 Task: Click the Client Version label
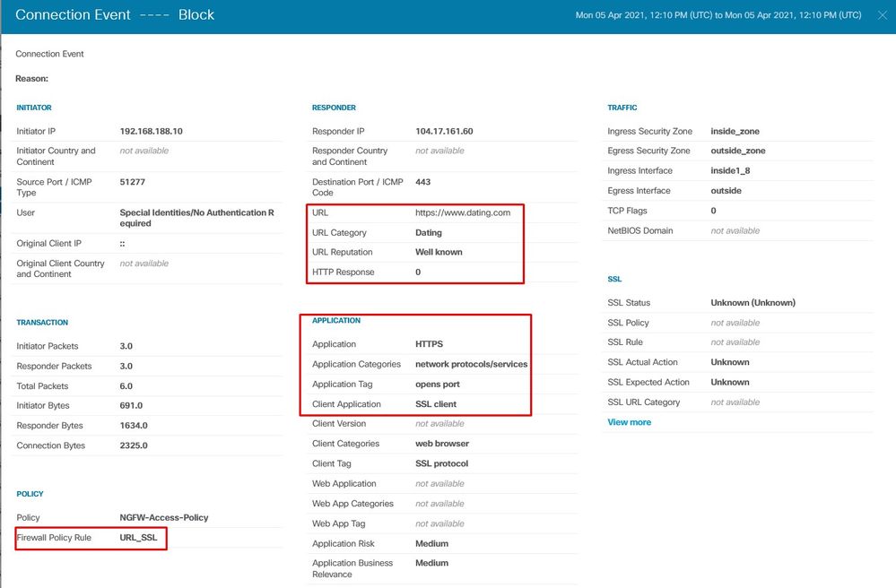coord(339,424)
